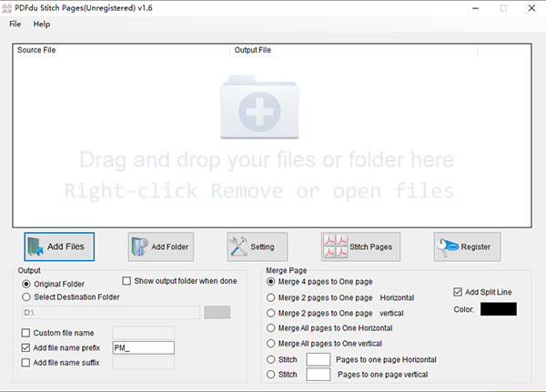Select Merge All pages to One Horizontal
Viewport: 546px width, 392px height.
[x=271, y=327]
